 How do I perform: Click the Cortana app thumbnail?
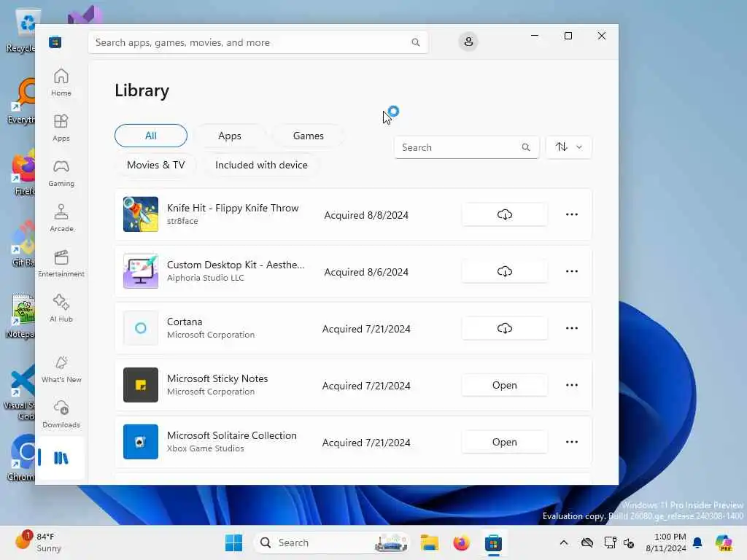141,328
